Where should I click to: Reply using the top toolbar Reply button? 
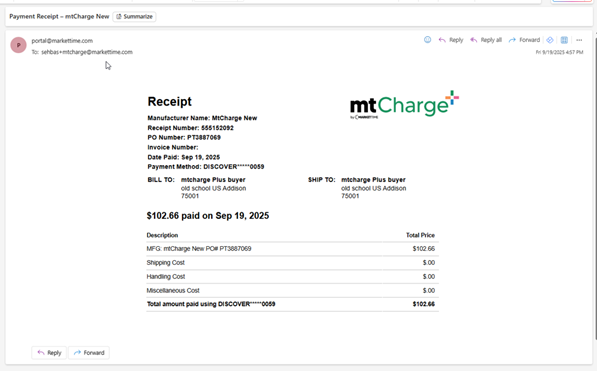coord(451,40)
